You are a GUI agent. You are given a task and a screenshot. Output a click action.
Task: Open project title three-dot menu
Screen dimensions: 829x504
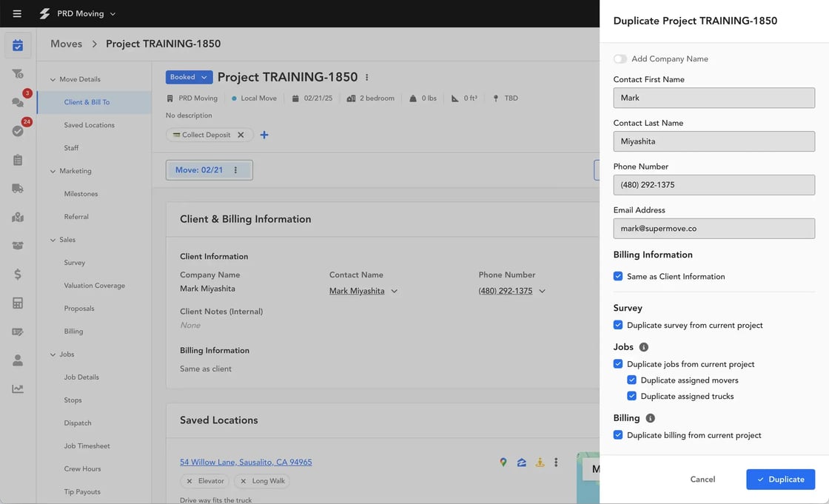point(367,77)
